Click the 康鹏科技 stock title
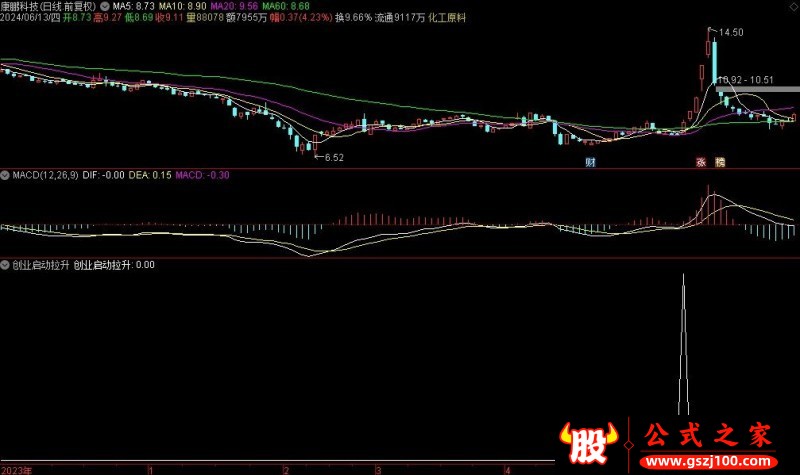Image resolution: width=800 pixels, height=475 pixels. tap(26, 6)
